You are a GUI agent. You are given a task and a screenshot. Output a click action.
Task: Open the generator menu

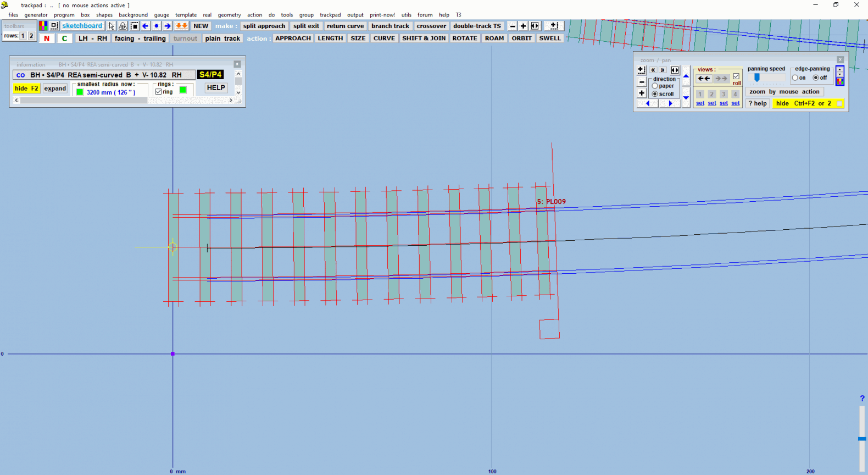click(x=36, y=15)
